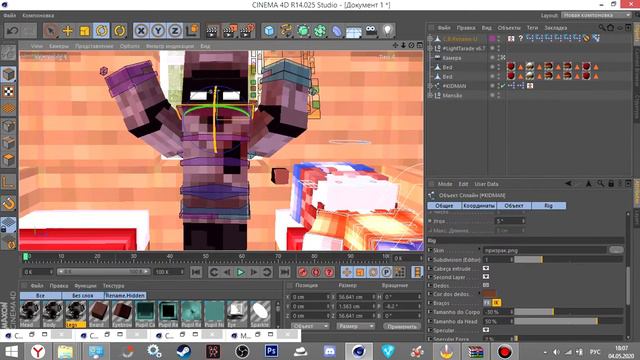The height and width of the screenshot is (360, 640).
Task: Toggle the Second Layer checkbox
Action: tap(486, 277)
